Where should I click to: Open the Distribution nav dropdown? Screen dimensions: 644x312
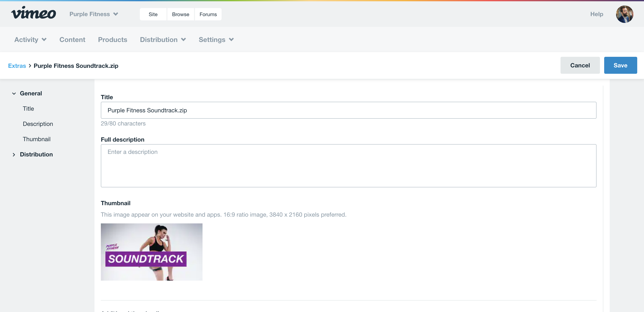click(163, 40)
